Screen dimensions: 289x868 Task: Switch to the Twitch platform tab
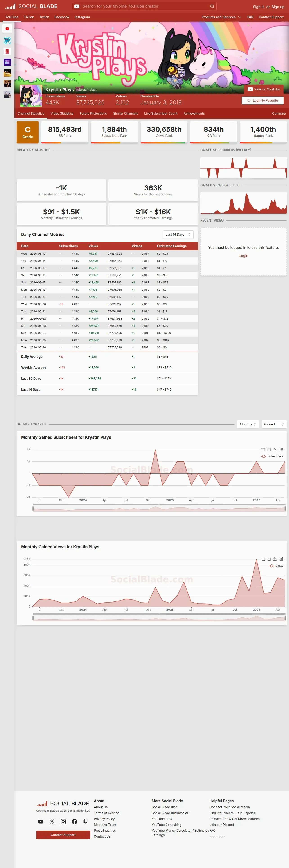(44, 17)
